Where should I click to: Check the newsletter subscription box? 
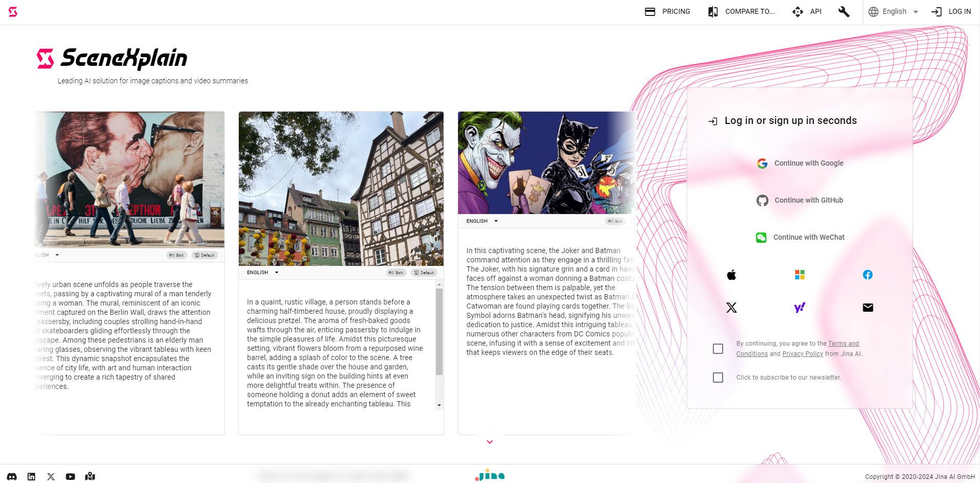(718, 378)
